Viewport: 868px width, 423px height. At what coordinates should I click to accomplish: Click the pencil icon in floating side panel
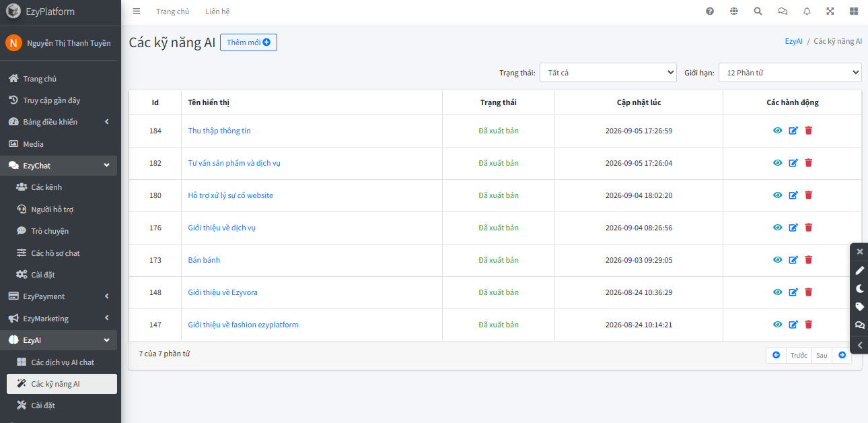pyautogui.click(x=859, y=270)
